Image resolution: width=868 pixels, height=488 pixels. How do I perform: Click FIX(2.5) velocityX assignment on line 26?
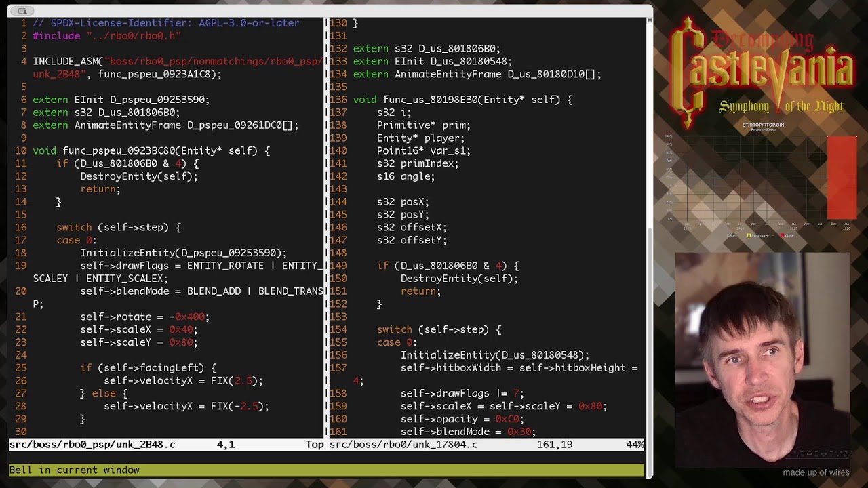(184, 381)
